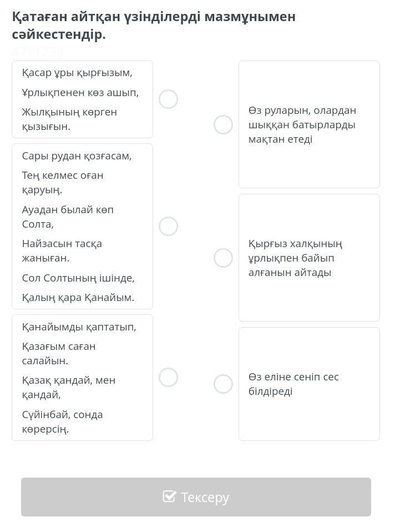Choose the answer card 'Қырғыз халқының ұрлықпен байып алғанын'

point(309,258)
